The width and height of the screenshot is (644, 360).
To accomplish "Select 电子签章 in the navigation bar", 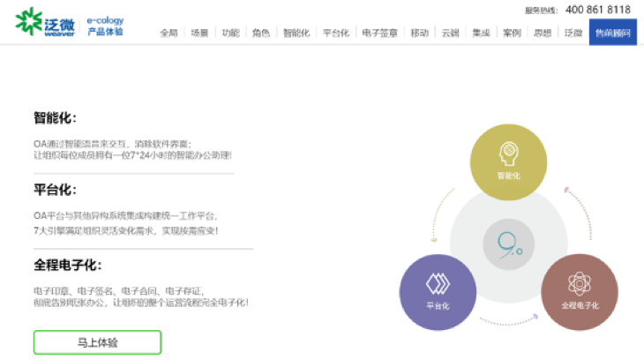I will pyautogui.click(x=380, y=33).
